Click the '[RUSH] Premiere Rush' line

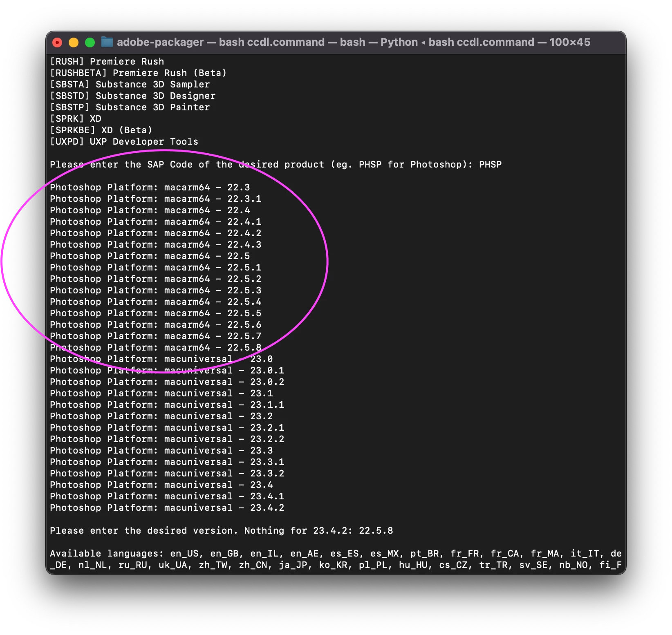coord(107,62)
